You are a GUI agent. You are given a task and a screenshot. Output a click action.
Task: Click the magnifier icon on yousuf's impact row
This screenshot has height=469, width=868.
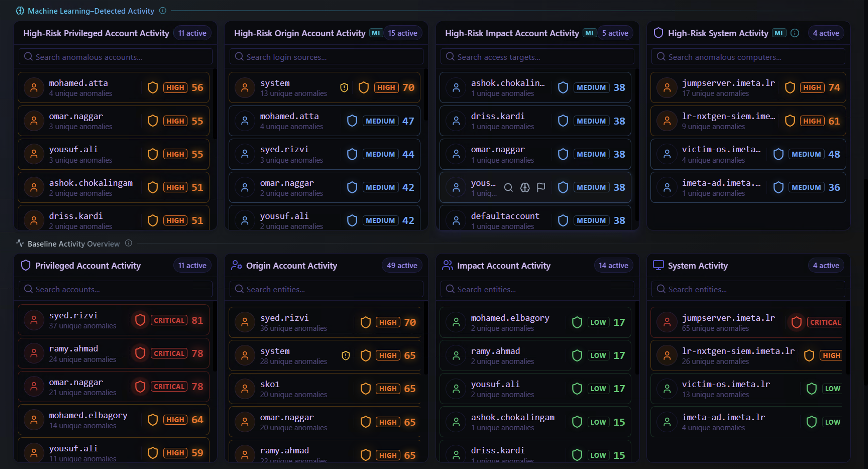[x=508, y=188]
